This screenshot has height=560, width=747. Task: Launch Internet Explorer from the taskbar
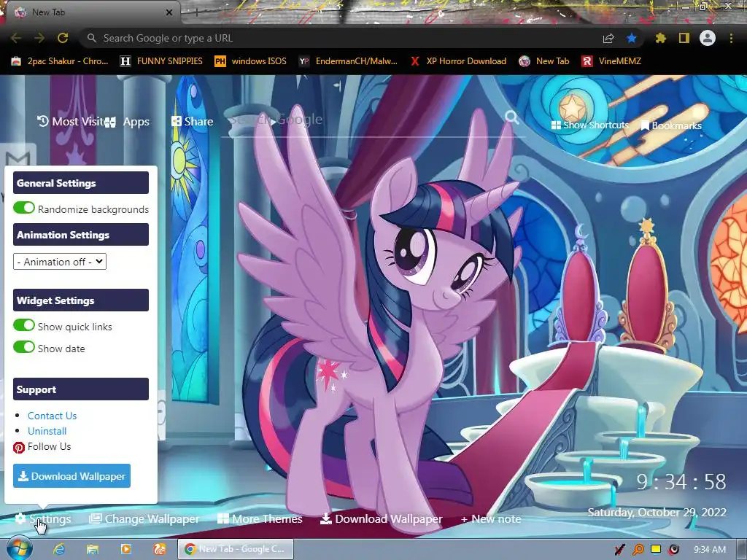point(59,549)
